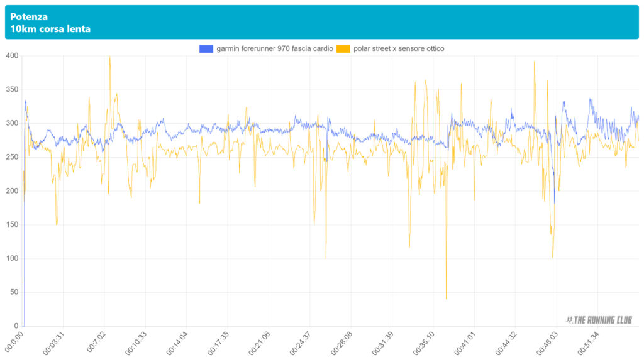This screenshot has height=362, width=644.
Task: Click the 00:35:10 time axis label
Action: [424, 343]
